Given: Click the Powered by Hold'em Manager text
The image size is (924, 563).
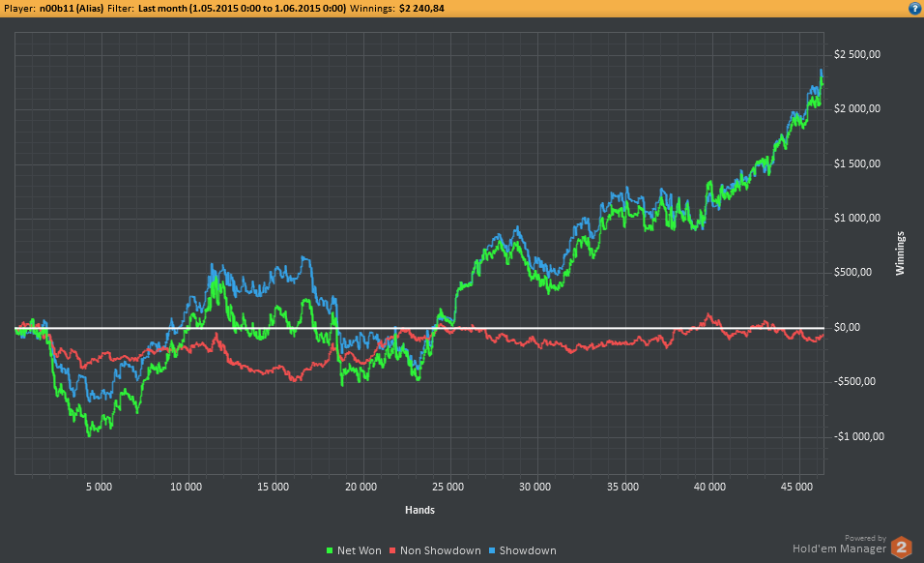Looking at the screenshot, I should (x=839, y=545).
